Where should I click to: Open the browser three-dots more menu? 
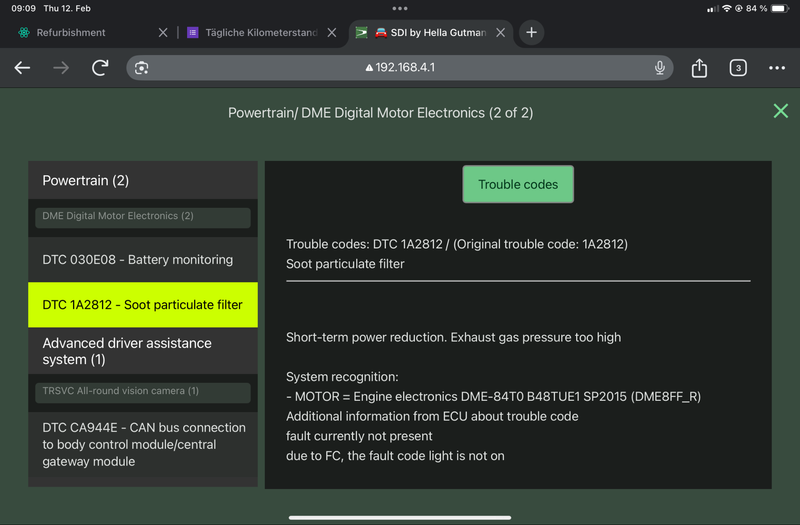777,68
